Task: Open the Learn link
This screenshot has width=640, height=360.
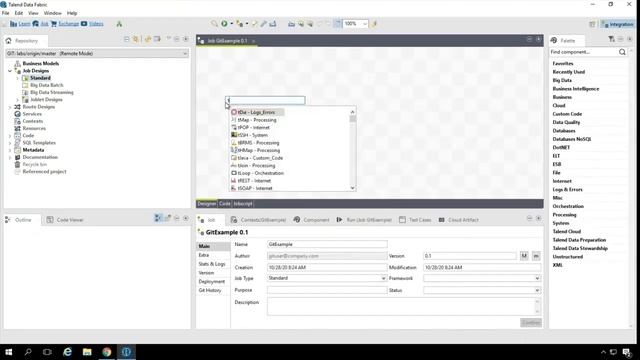Action: coord(24,24)
